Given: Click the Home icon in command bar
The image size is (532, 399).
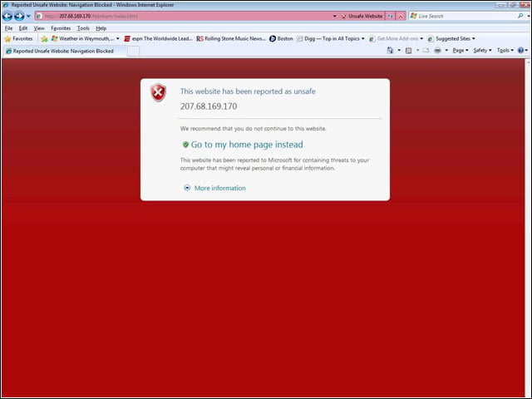Looking at the screenshot, I should pyautogui.click(x=390, y=50).
